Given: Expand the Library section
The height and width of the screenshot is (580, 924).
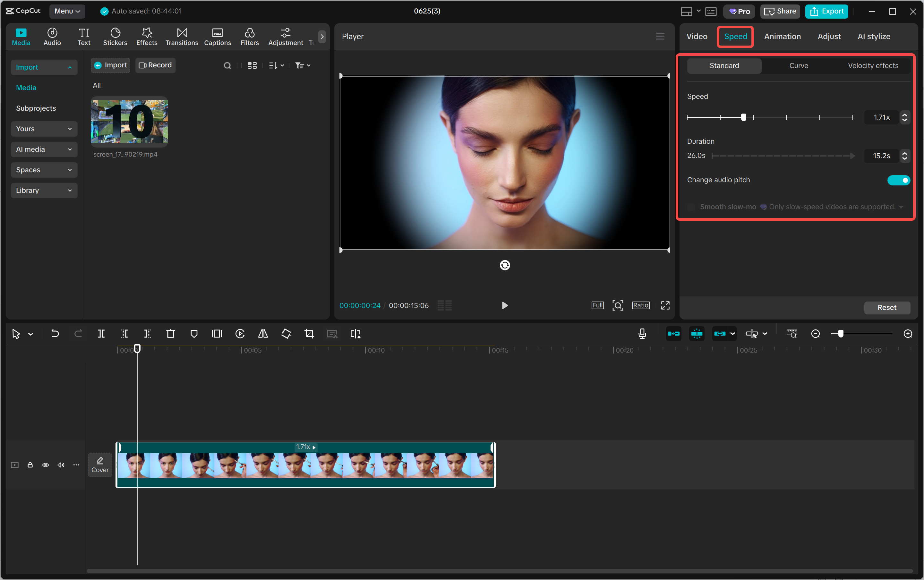Looking at the screenshot, I should point(44,190).
